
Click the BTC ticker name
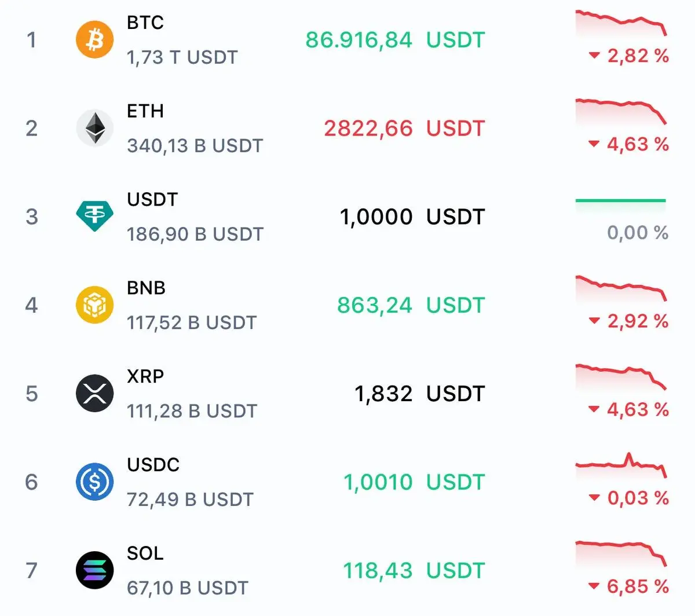pyautogui.click(x=145, y=23)
